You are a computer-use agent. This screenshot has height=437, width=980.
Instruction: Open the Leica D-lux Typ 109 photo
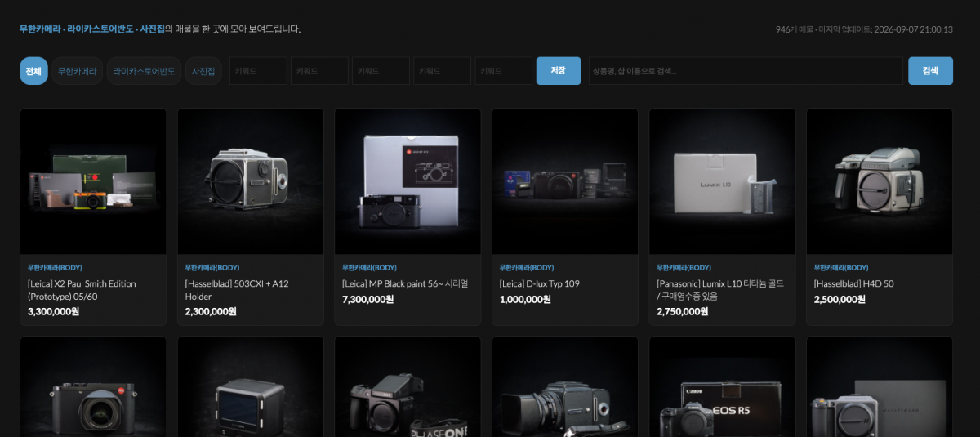pos(565,181)
